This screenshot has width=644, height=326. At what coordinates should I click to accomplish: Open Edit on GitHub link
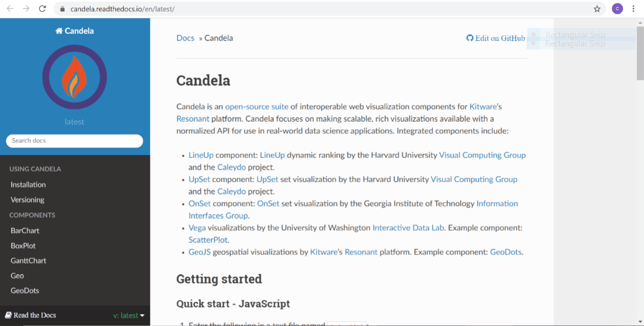point(496,38)
